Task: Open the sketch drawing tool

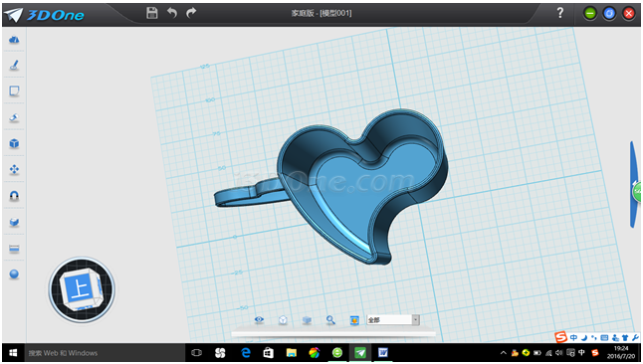Action: (14, 66)
